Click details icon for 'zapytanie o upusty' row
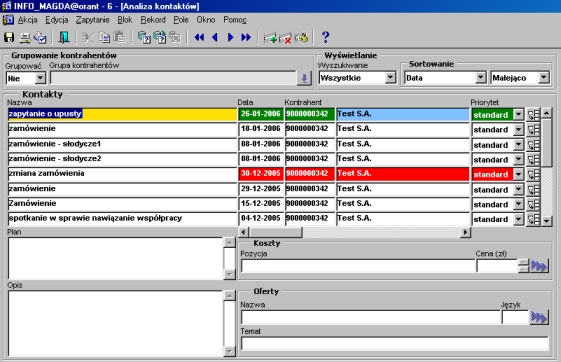Screen dimensions: 561x362 tap(533, 114)
